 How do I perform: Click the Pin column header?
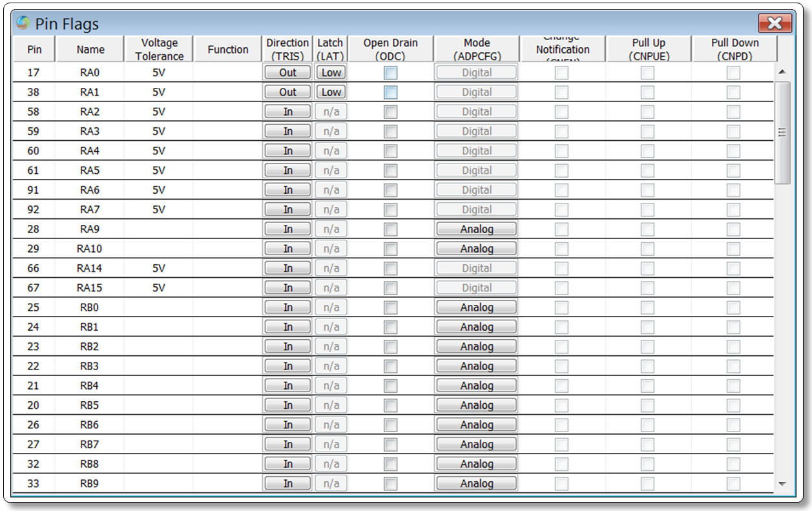34,49
